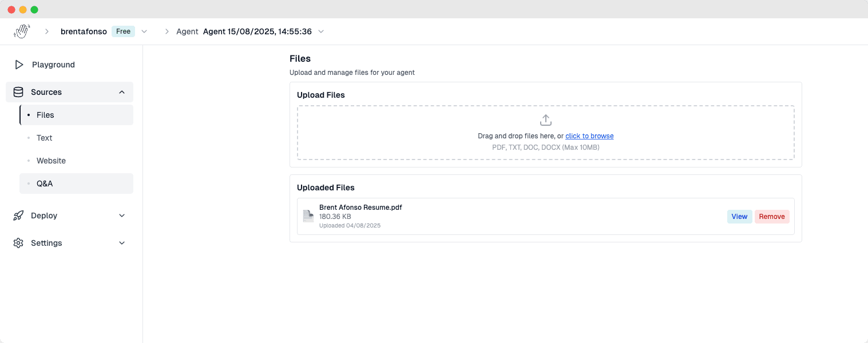
Task: Open the brentafonso workspace dropdown
Action: (x=144, y=31)
